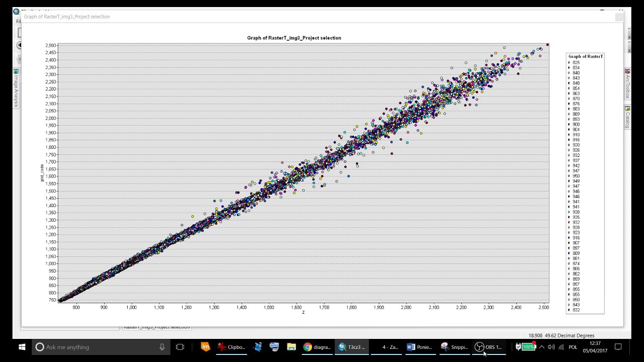Open the Action Center notifications icon

point(618,347)
